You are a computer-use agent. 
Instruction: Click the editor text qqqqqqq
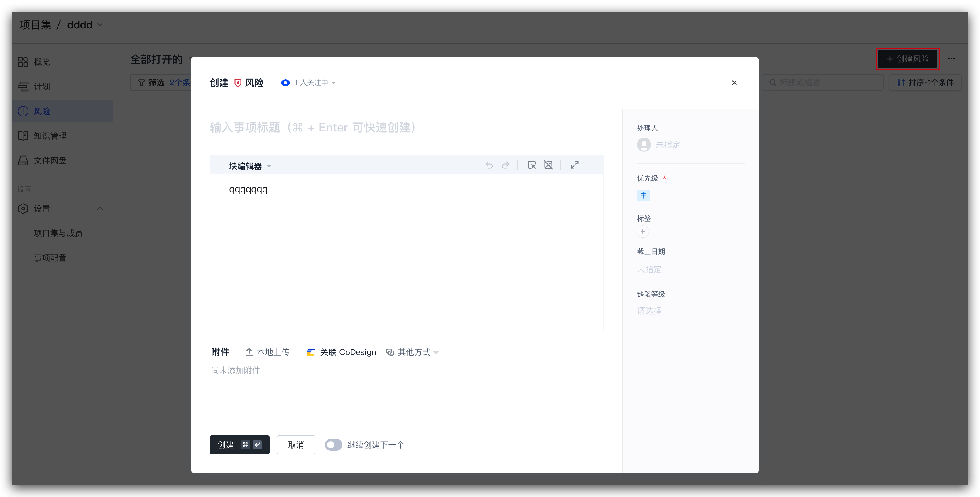coord(248,189)
